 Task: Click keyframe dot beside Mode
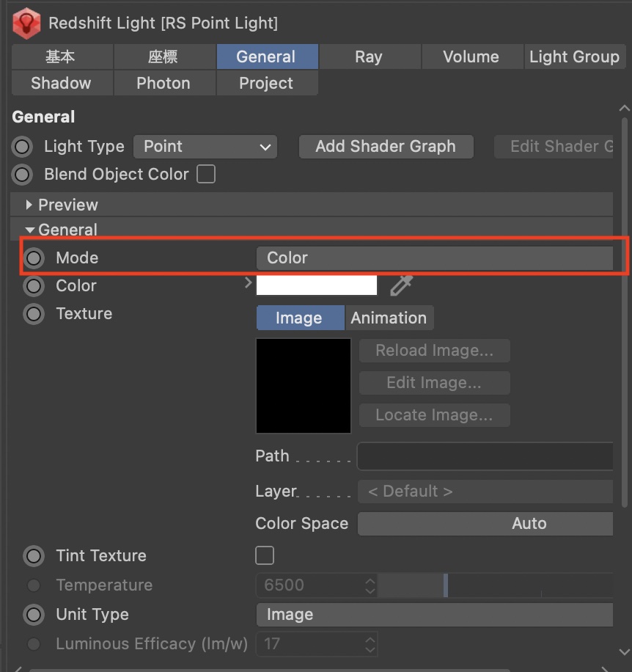[x=34, y=258]
